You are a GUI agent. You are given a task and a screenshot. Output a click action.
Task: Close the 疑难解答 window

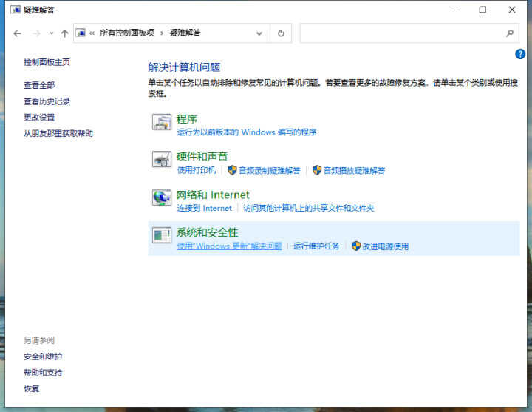(x=512, y=10)
